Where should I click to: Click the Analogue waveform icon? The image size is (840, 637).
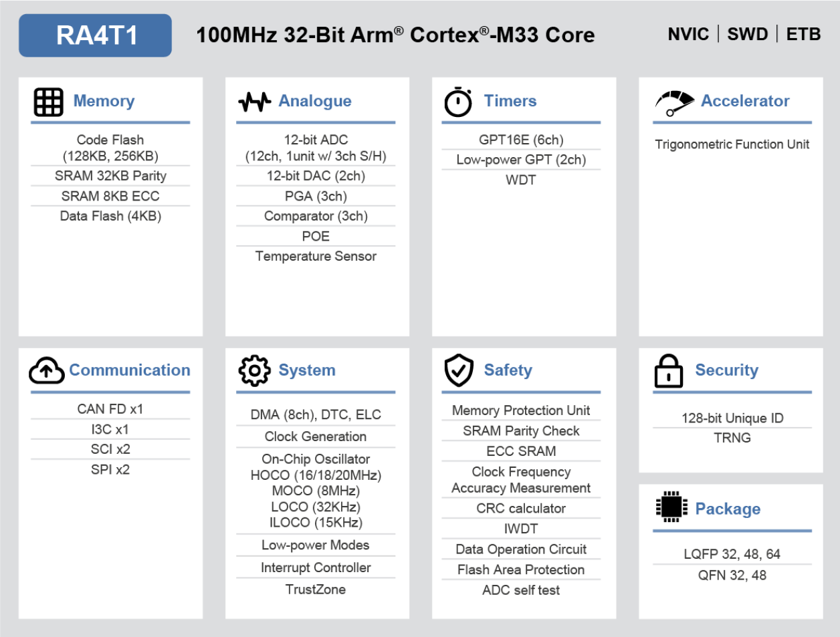254,102
